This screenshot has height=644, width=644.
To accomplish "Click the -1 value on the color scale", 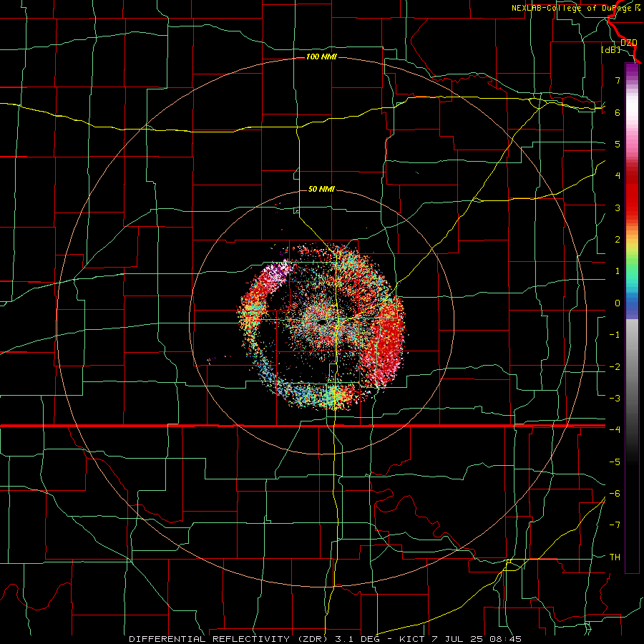I will point(615,335).
